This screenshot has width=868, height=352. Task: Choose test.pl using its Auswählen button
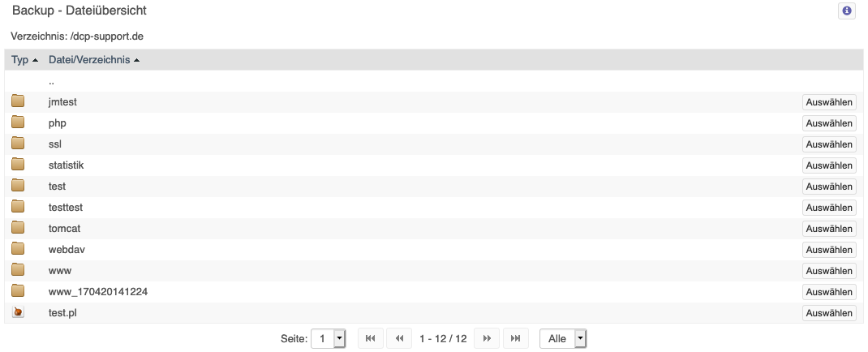829,313
